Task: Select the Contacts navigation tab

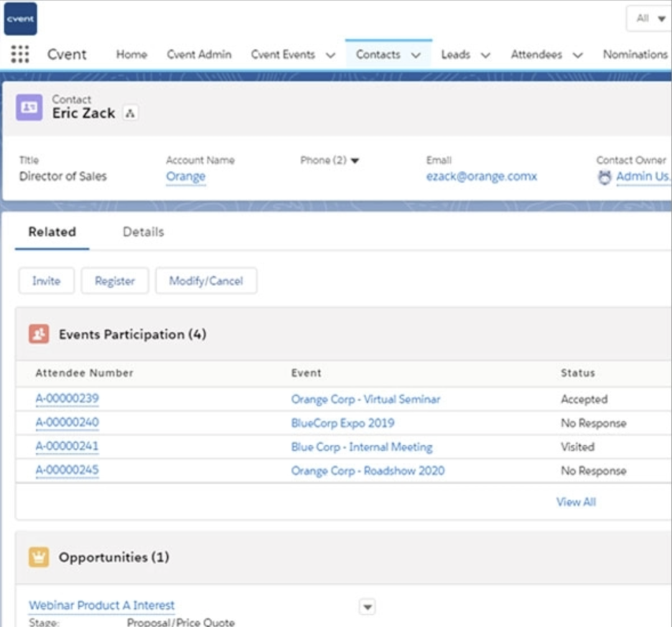Action: coord(378,55)
